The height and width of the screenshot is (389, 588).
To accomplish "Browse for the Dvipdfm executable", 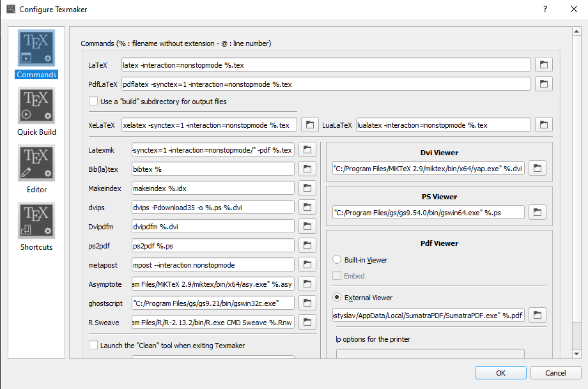I will [307, 226].
